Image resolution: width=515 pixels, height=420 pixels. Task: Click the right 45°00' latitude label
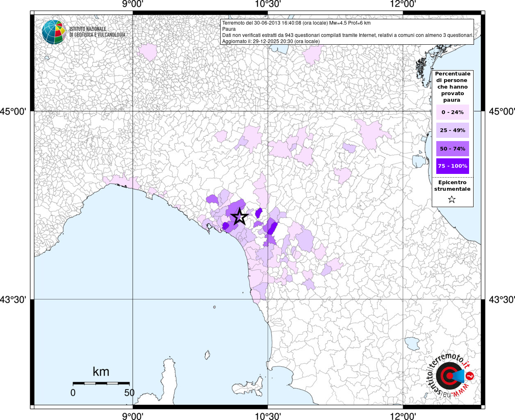[502, 112]
